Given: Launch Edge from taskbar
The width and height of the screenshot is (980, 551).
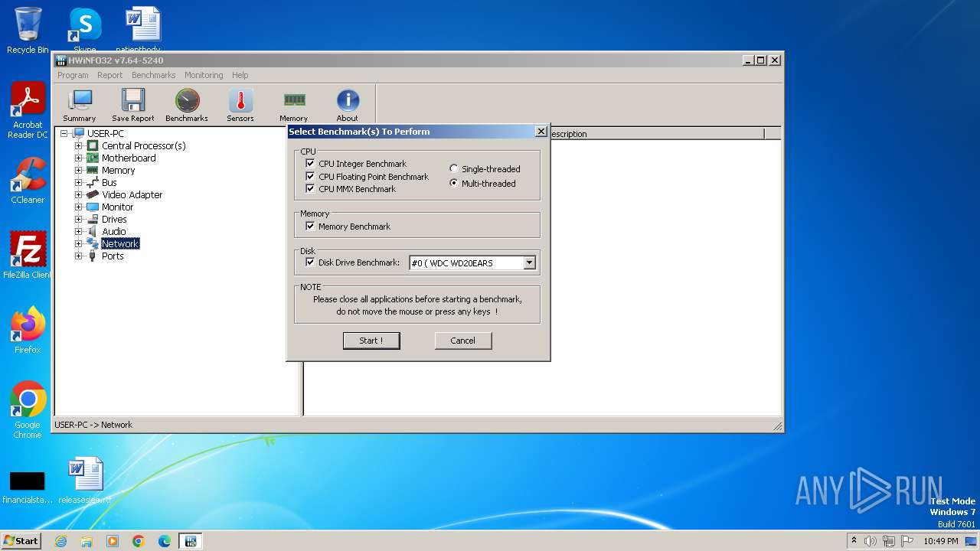Looking at the screenshot, I should pos(165,541).
